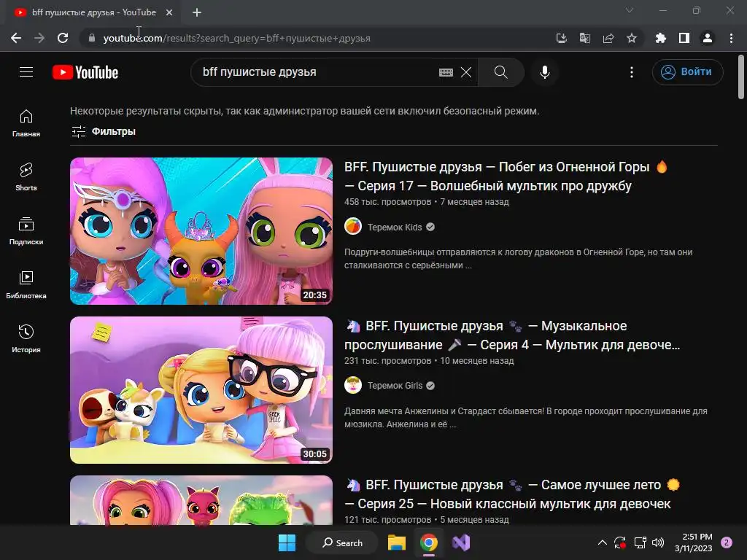Open video Побег из Огненной Горы title
This screenshot has width=747, height=560.
(506, 176)
